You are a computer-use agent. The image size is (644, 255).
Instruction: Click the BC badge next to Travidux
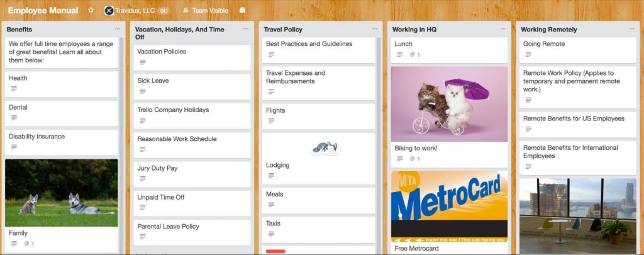point(164,11)
